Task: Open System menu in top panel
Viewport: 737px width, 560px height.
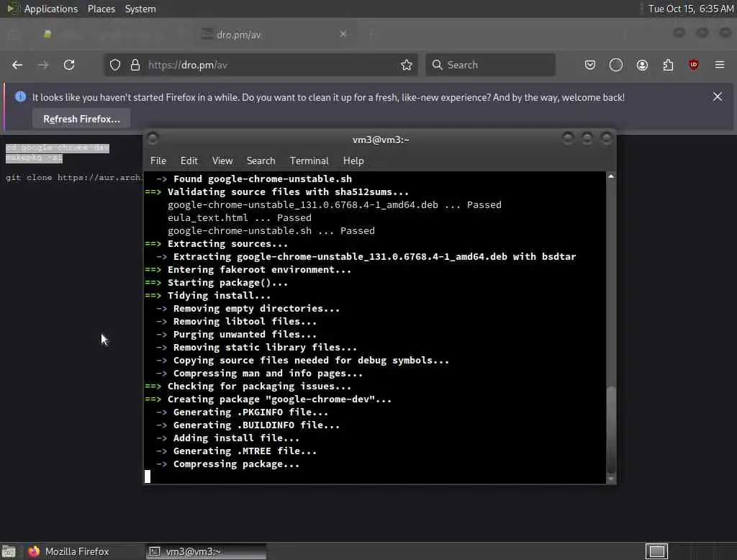Action: pos(140,9)
